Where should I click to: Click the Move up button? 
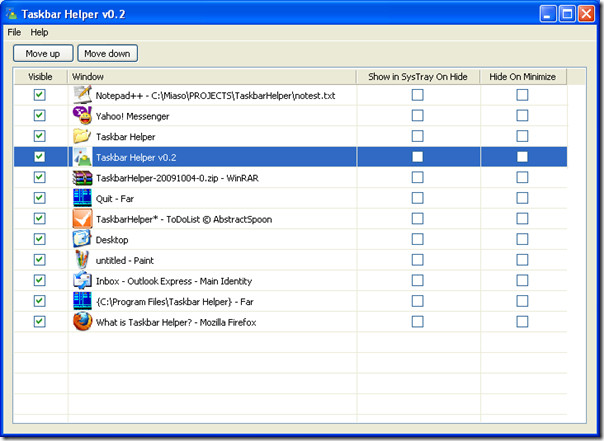(43, 54)
